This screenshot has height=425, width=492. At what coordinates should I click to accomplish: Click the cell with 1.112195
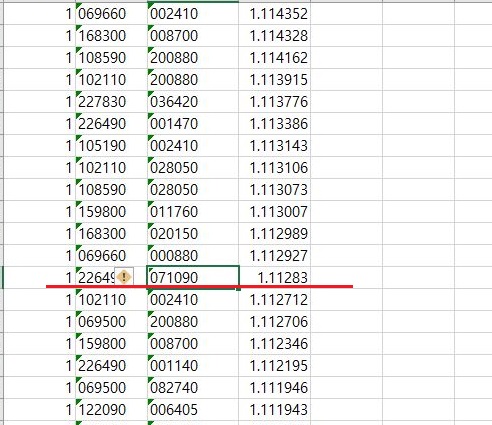tap(275, 366)
